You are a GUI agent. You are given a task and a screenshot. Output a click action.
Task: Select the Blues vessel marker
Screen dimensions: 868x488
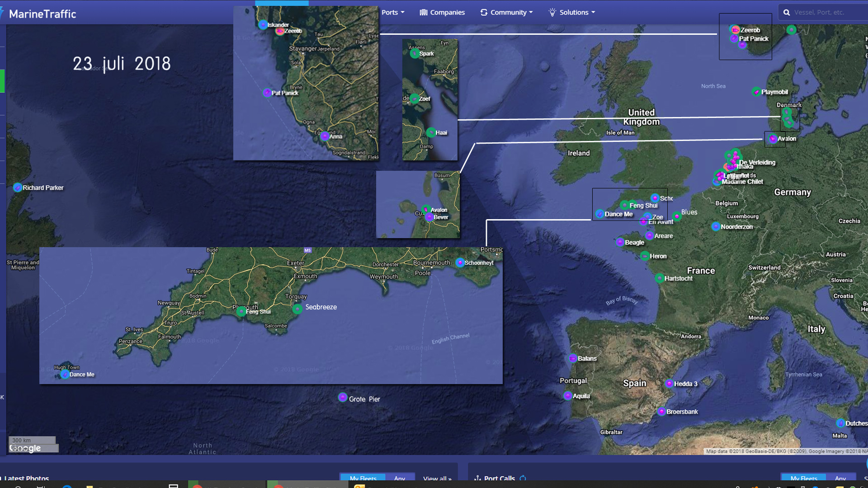pos(677,216)
